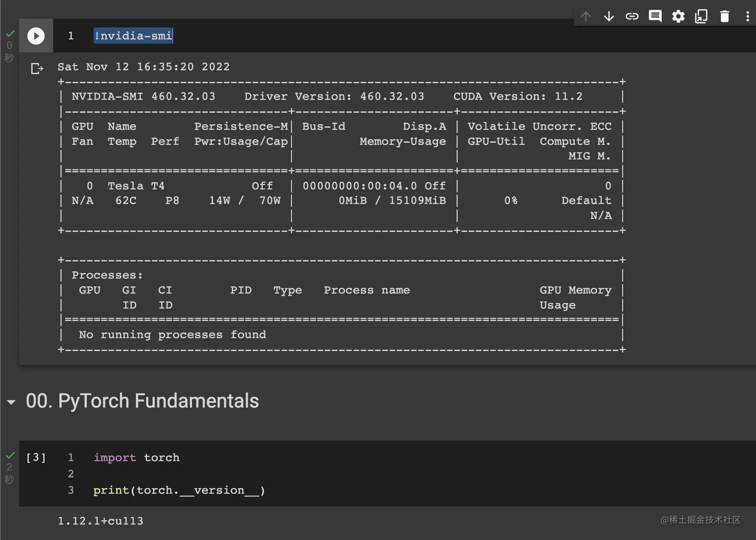The width and height of the screenshot is (756, 540).
Task: Click the Processes: header text
Action: (107, 275)
